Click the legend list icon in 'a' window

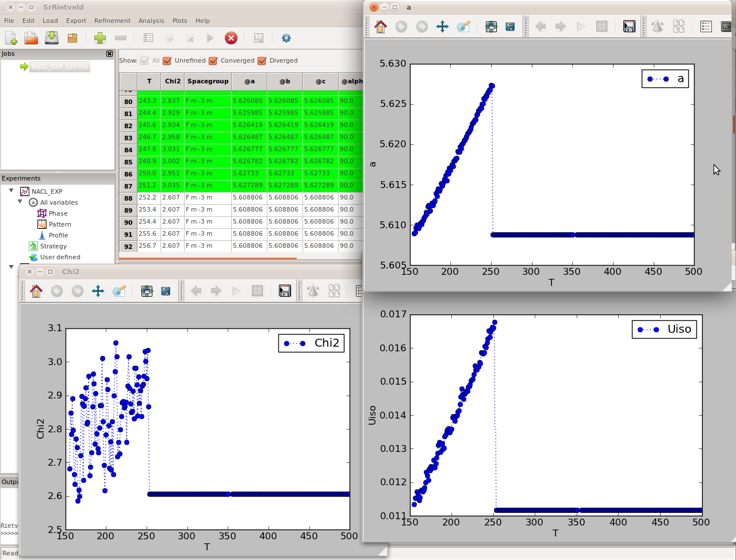tap(706, 26)
